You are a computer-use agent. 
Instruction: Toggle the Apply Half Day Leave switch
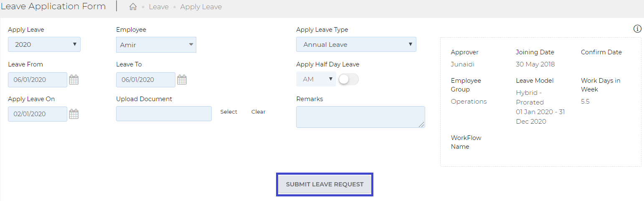tap(348, 79)
